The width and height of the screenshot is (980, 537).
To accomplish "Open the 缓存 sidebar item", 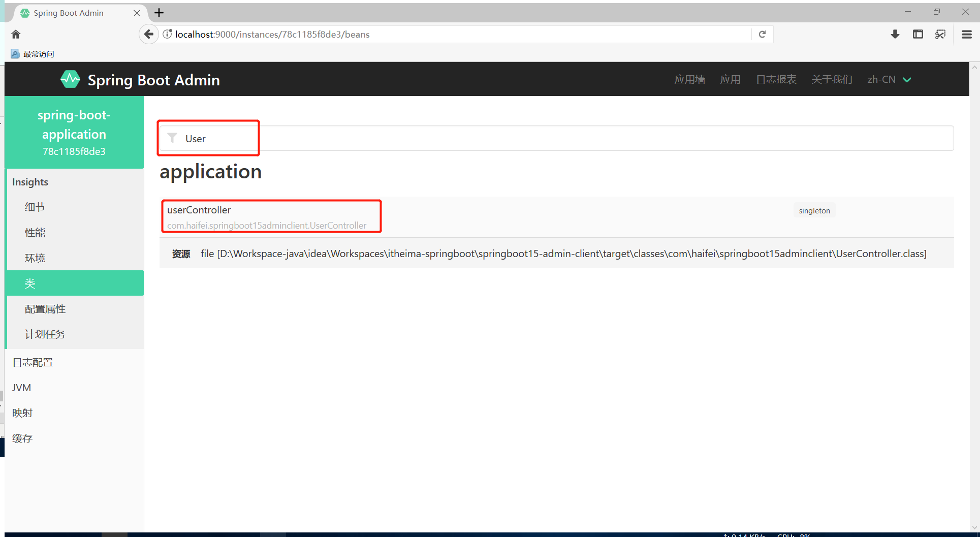I will 75,438.
